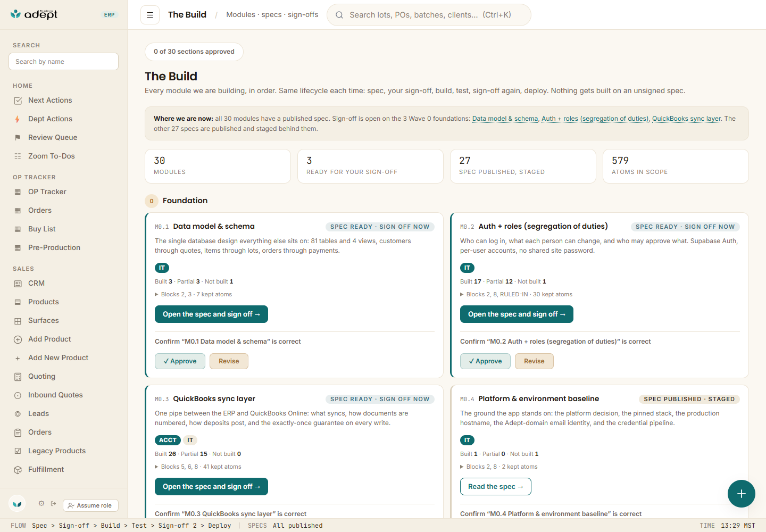Focus the global search lots, POs field
The image size is (766, 532).
[x=429, y=15]
